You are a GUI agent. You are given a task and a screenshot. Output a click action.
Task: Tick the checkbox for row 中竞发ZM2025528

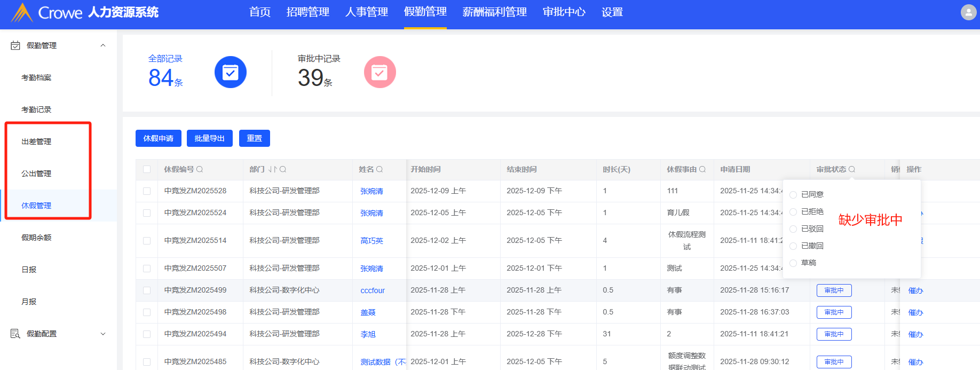147,191
